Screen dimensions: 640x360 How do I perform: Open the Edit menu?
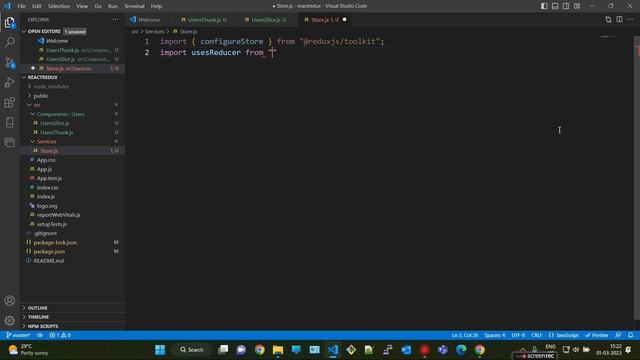pyautogui.click(x=37, y=6)
